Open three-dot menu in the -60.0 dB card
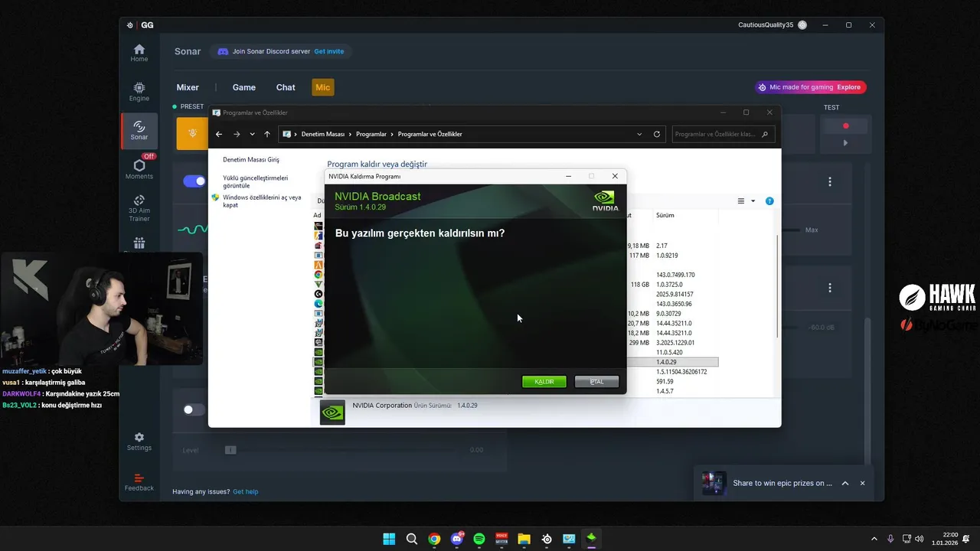The height and width of the screenshot is (551, 980). point(830,288)
